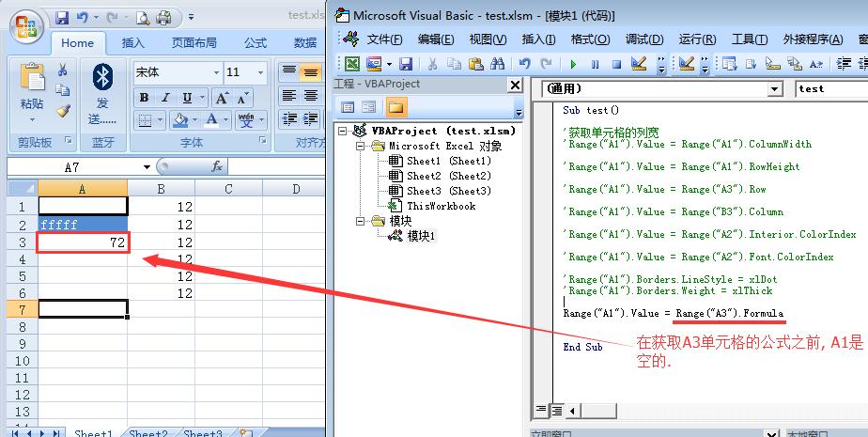Save project in VBA editor toolbar
868x437 pixels.
click(x=406, y=64)
